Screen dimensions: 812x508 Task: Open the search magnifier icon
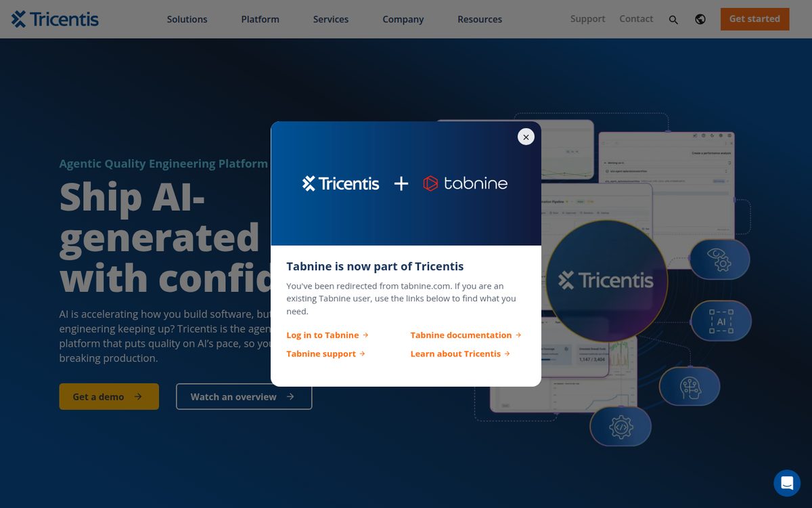pyautogui.click(x=673, y=20)
